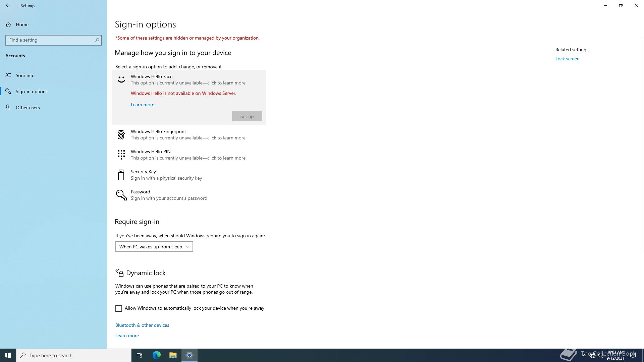This screenshot has height=362, width=644.
Task: Click the Settings gear on the taskbar
Action: click(x=190, y=355)
